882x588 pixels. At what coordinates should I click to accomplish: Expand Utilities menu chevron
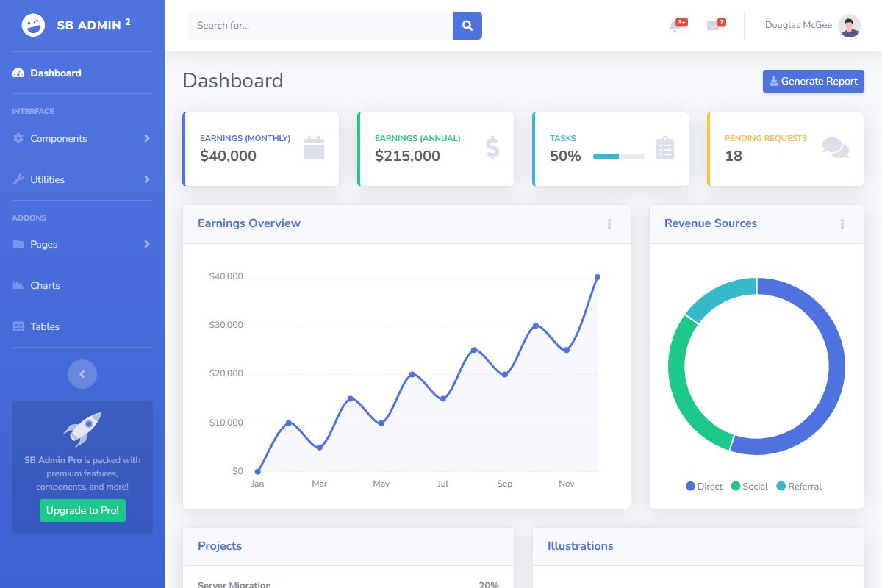click(147, 179)
